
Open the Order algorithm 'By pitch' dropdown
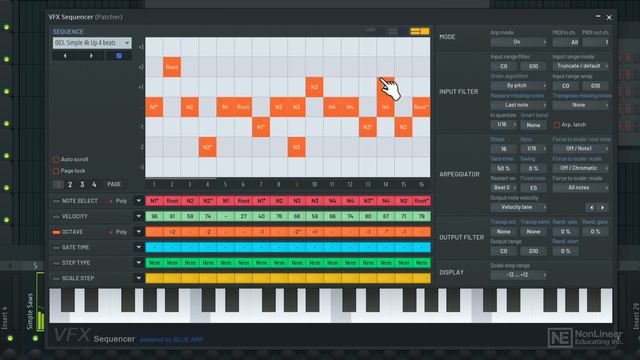(519, 86)
